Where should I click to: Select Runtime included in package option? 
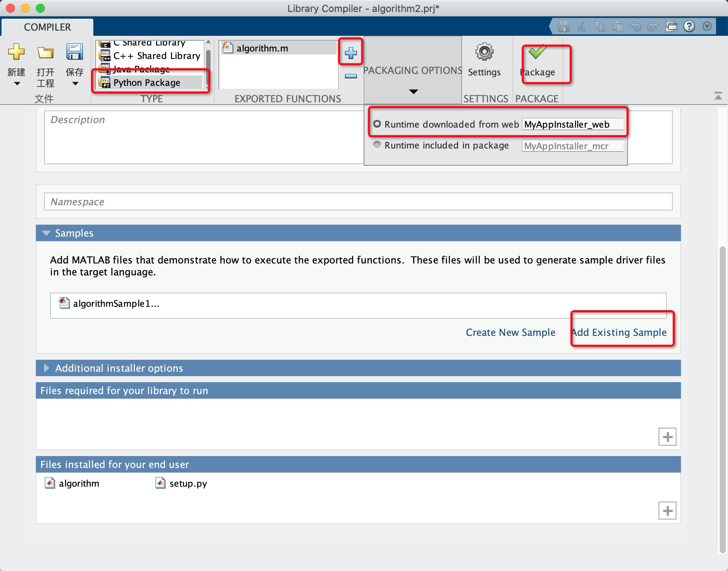coord(377,145)
